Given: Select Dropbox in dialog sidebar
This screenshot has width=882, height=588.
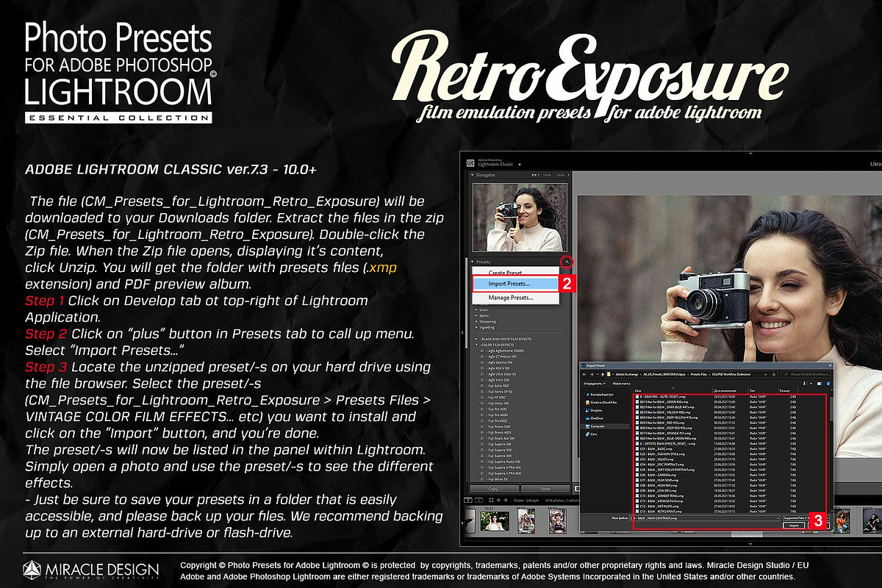Looking at the screenshot, I should click(x=594, y=410).
